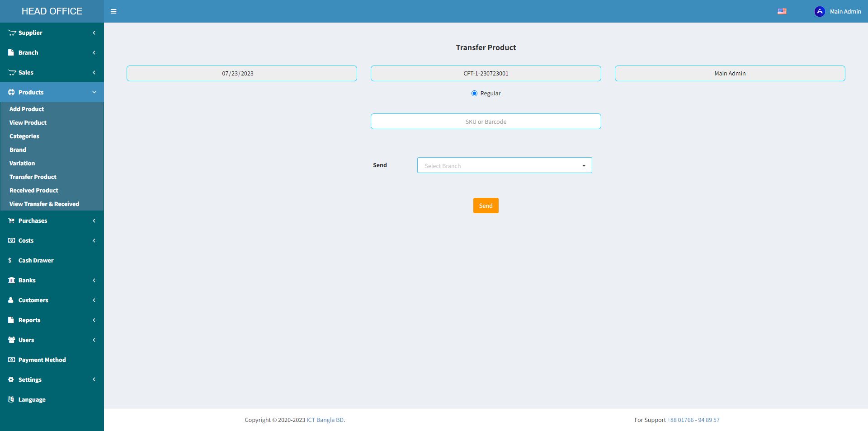Focus the SKU or Barcode field
Image resolution: width=868 pixels, height=431 pixels.
[x=486, y=122]
